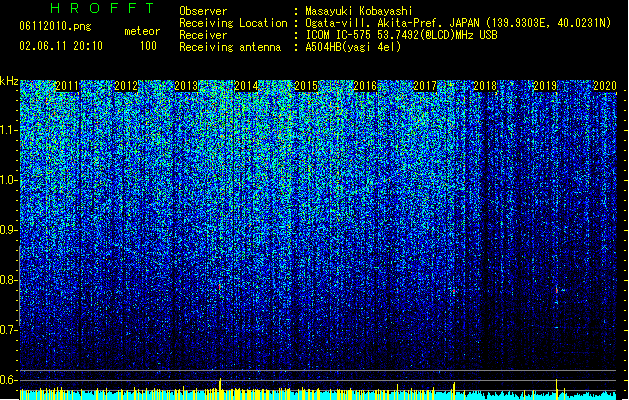Click the Observer label
The image size is (629, 400).
coord(203,11)
